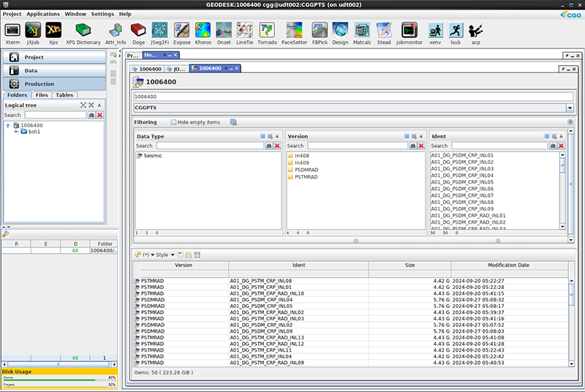Open the Applications menu
Viewport: 585px width, 392px height.
(43, 14)
